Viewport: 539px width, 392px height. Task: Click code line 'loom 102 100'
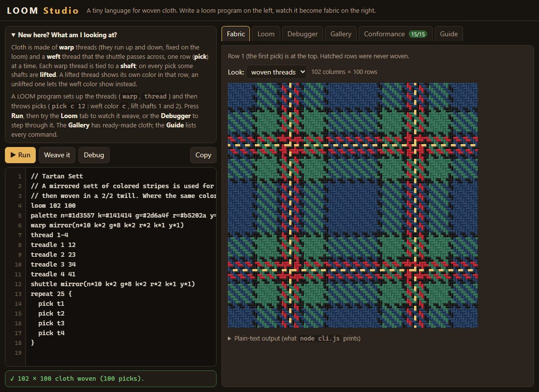pos(53,206)
